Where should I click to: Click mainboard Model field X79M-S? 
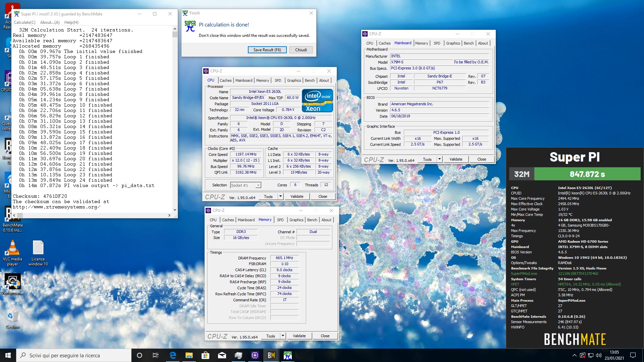pos(422,62)
